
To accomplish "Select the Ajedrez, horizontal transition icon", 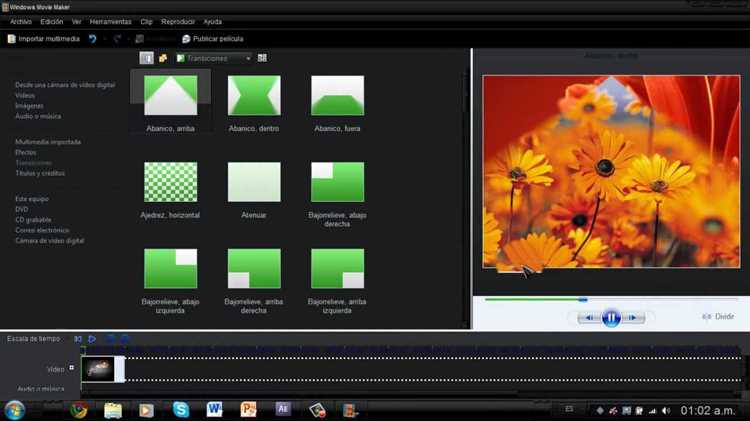I will click(x=170, y=182).
